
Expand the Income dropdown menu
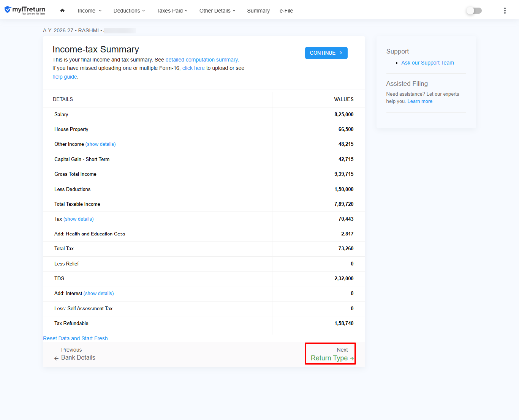90,11
